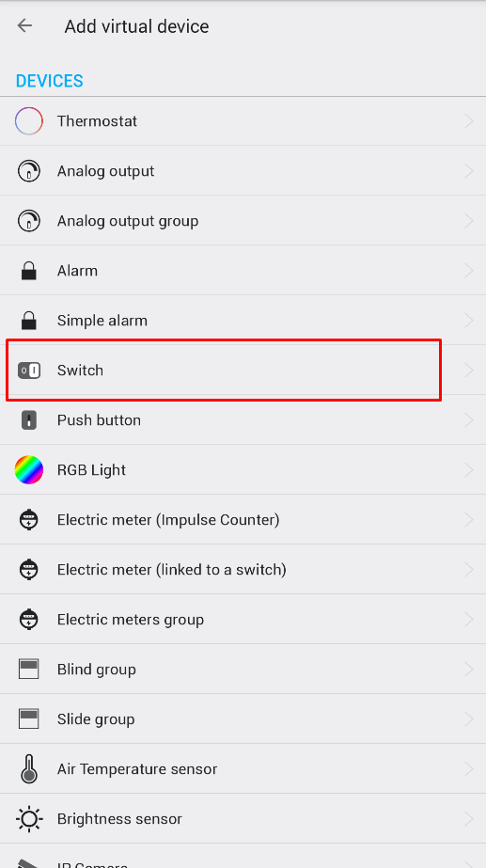Image resolution: width=486 pixels, height=868 pixels.
Task: Tap the Thermostat colored ring icon
Action: coord(29,120)
